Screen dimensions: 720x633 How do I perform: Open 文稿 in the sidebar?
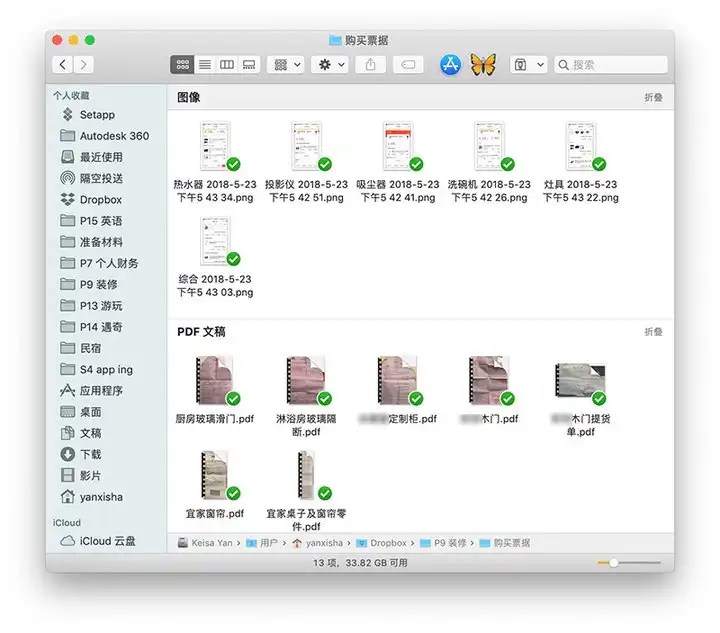pyautogui.click(x=81, y=433)
